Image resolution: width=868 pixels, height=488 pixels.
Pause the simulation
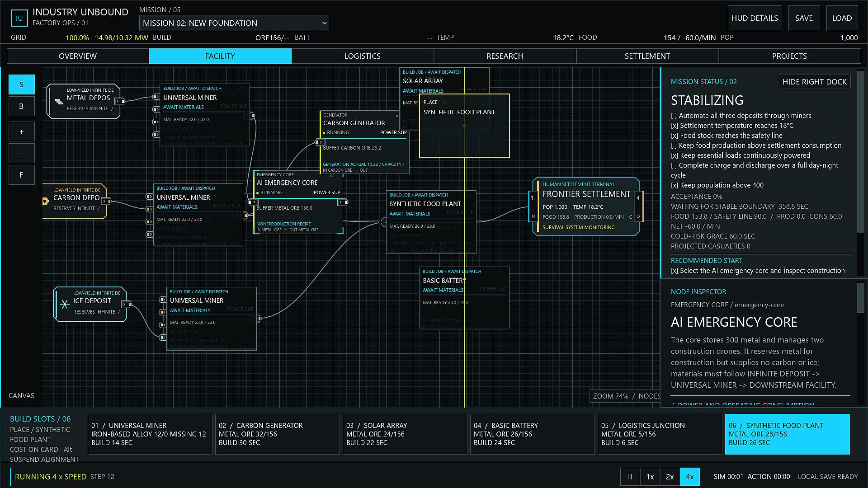pos(630,477)
